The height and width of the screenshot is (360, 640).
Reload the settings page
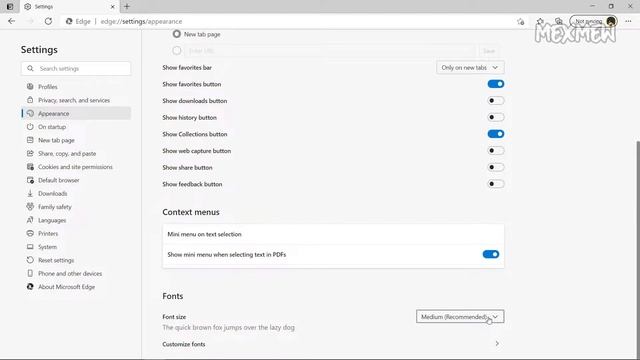click(x=48, y=21)
